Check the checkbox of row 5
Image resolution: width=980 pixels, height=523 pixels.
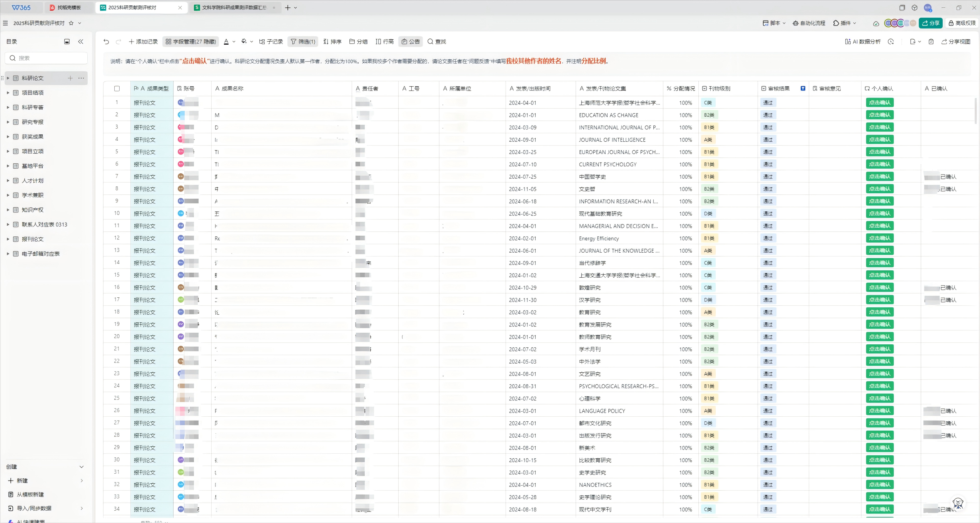pyautogui.click(x=117, y=152)
